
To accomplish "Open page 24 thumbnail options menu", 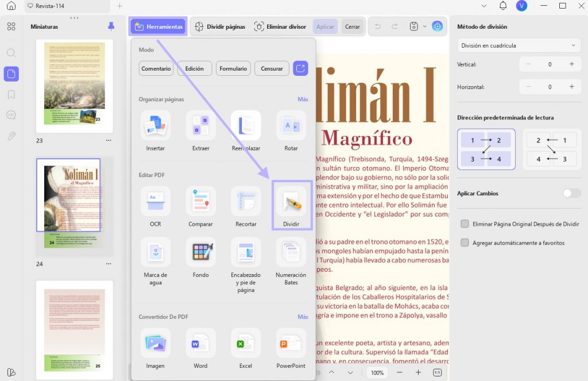I will point(109,264).
